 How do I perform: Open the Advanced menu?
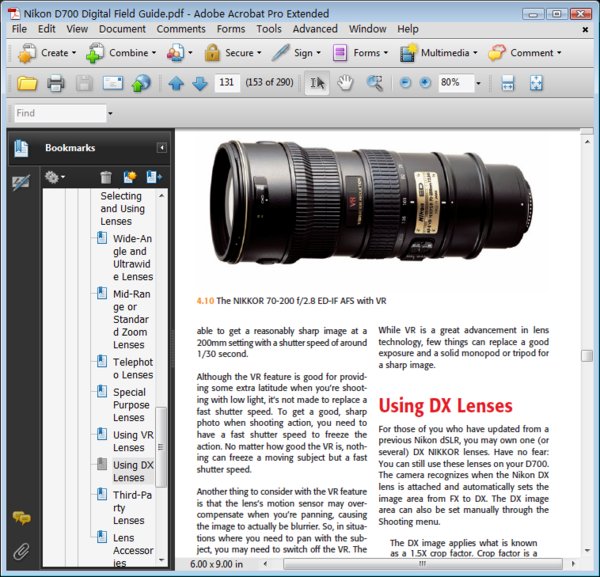click(x=315, y=29)
